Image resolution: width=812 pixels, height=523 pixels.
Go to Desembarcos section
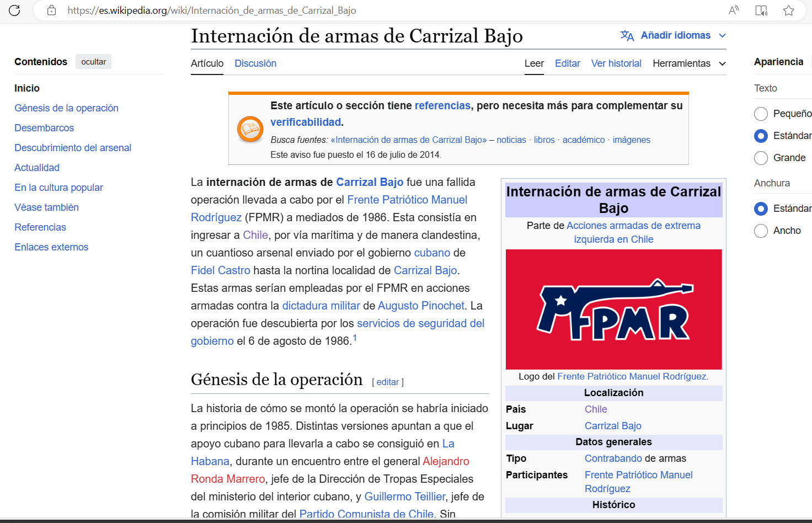(44, 128)
